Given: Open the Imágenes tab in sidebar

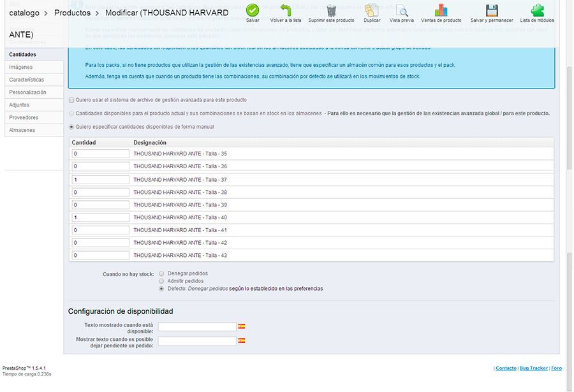Looking at the screenshot, I should pos(34,67).
